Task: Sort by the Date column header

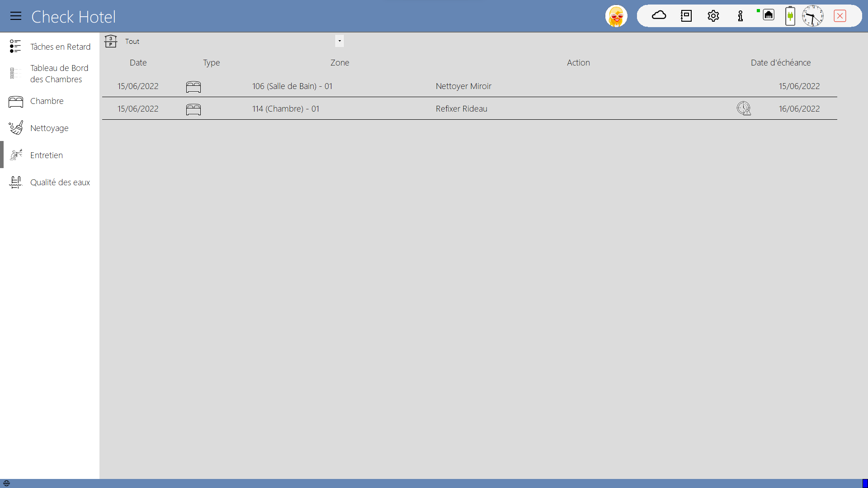Action: click(138, 62)
